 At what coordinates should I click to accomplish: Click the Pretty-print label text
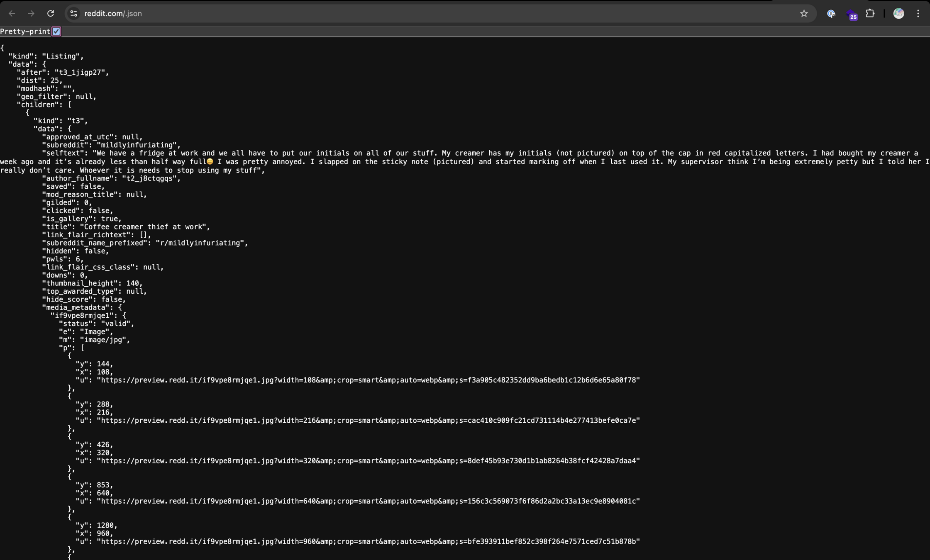pyautogui.click(x=25, y=32)
